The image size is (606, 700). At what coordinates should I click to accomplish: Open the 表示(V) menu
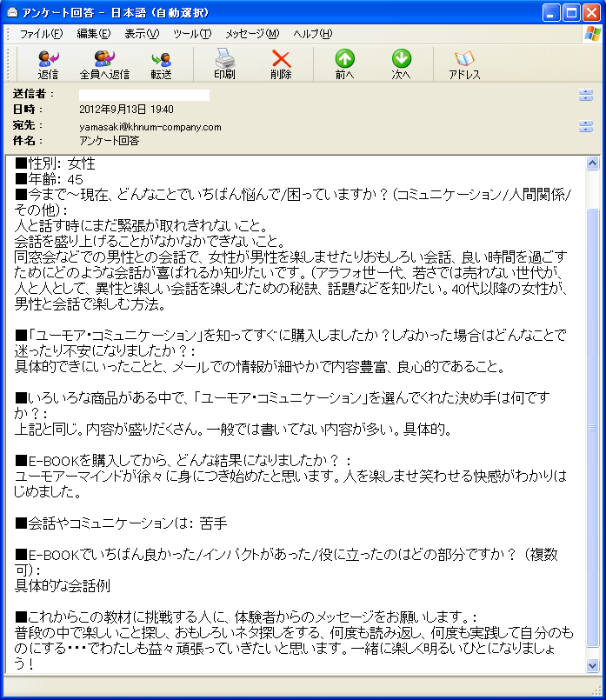coord(142,34)
